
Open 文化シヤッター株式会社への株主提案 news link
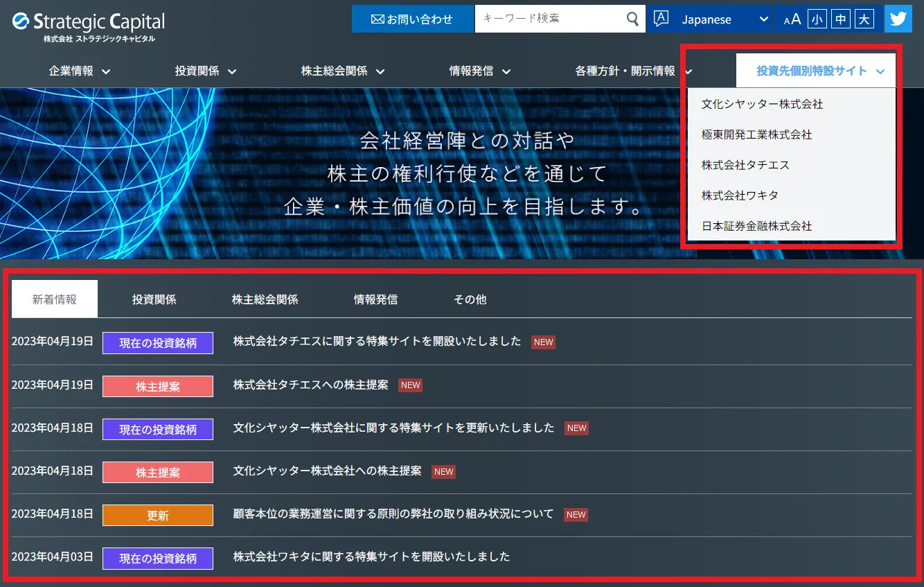pos(327,471)
